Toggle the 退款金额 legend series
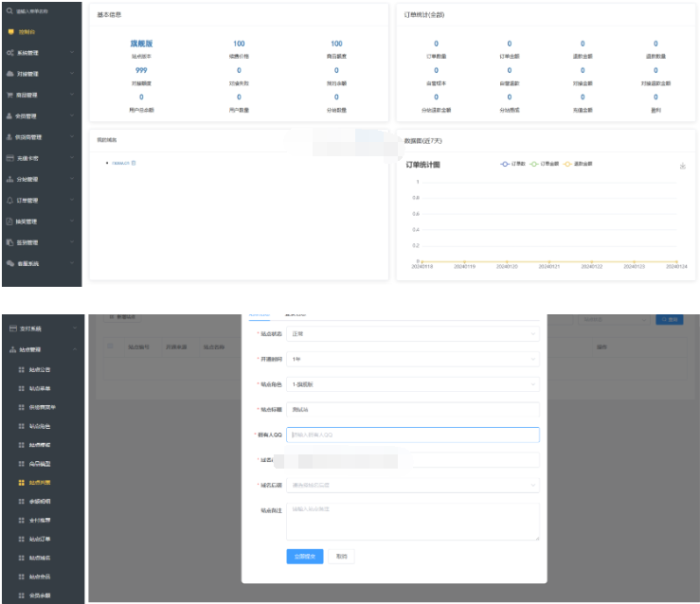Image resolution: width=700 pixels, height=604 pixels. (576, 164)
